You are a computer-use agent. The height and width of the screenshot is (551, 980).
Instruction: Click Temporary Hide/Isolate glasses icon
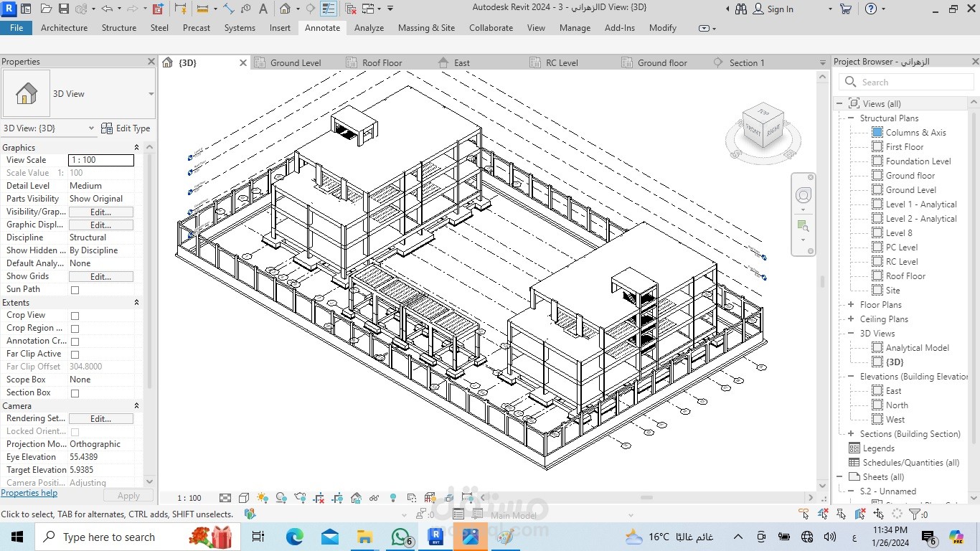[374, 498]
